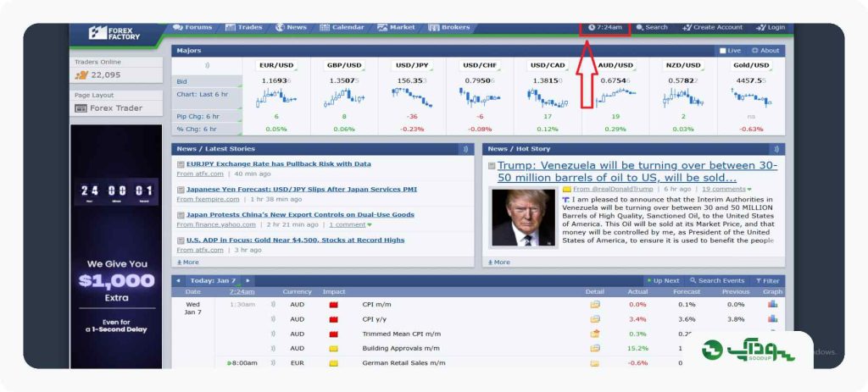The height and width of the screenshot is (392, 868).
Task: Click the story icon beside U.S. ADP in Focus headline
Action: pyautogui.click(x=181, y=240)
